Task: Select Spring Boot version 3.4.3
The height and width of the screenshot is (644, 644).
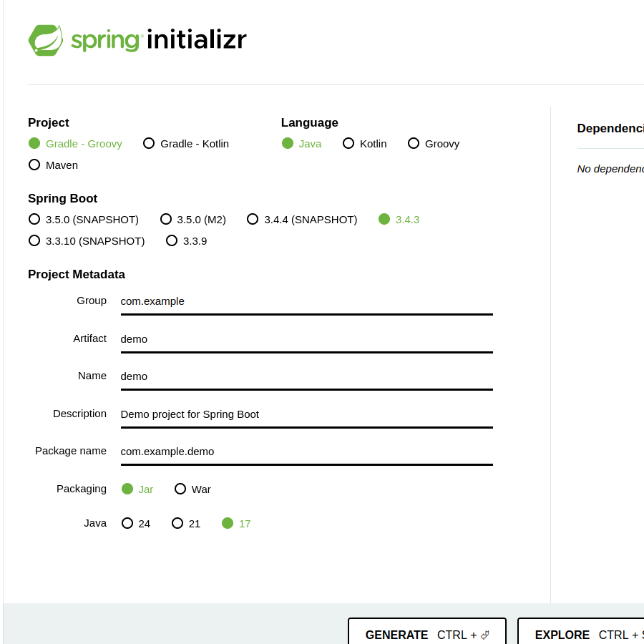Action: [x=399, y=220]
